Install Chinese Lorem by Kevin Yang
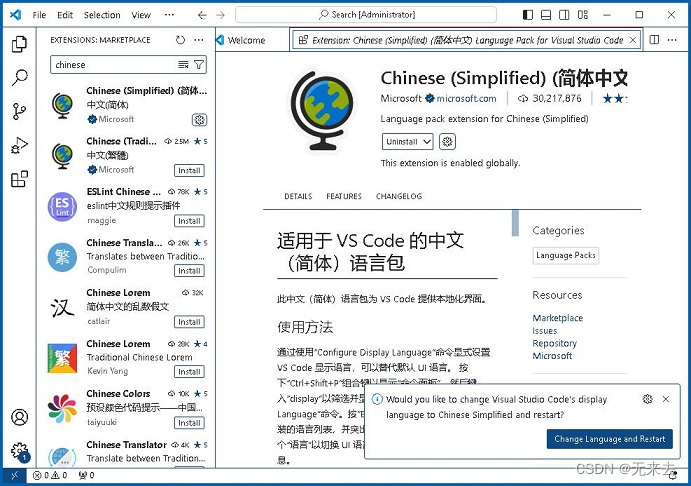Image resolution: width=691 pixels, height=486 pixels. (189, 372)
